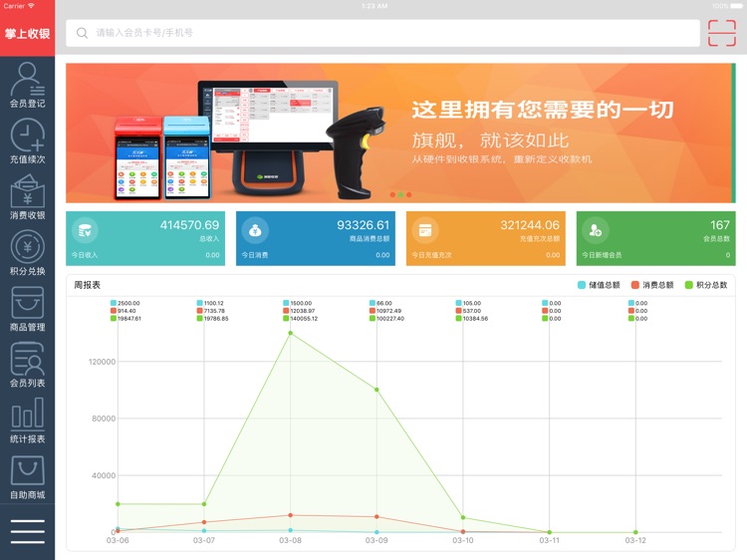Select the second banner page dot
This screenshot has width=747, height=560.
click(x=400, y=194)
